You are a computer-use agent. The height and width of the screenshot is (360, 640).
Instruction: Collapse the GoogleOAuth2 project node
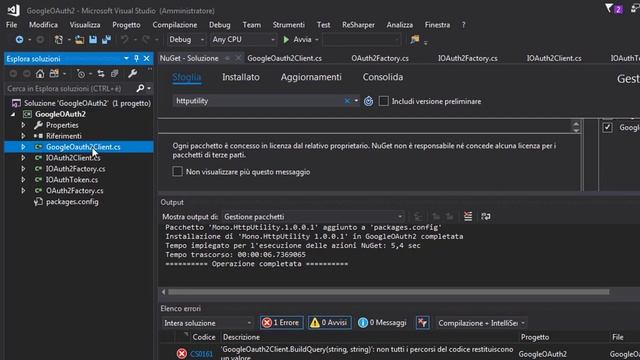click(x=13, y=114)
